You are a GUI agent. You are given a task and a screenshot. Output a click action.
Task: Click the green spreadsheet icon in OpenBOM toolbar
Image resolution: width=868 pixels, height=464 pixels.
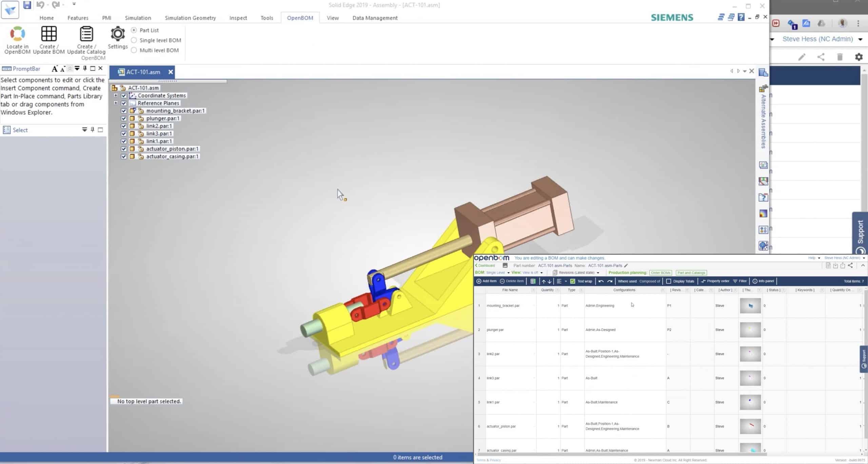[x=533, y=281]
